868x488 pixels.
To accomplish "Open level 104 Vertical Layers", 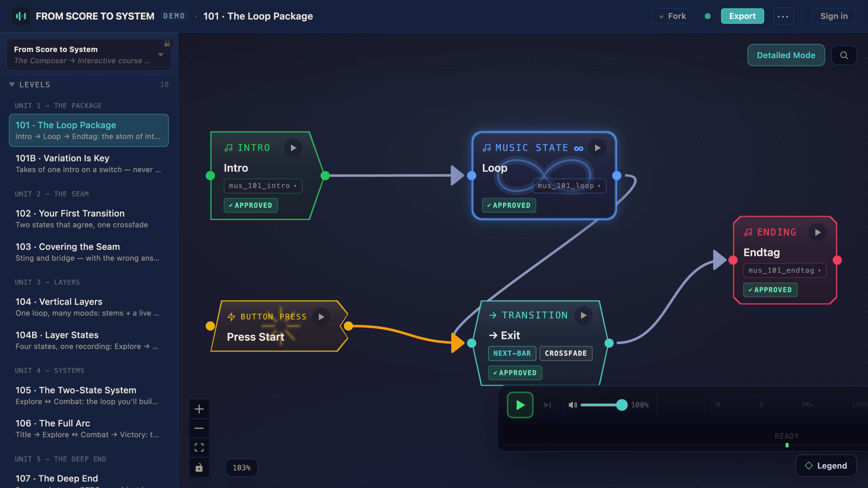I will pos(89,307).
